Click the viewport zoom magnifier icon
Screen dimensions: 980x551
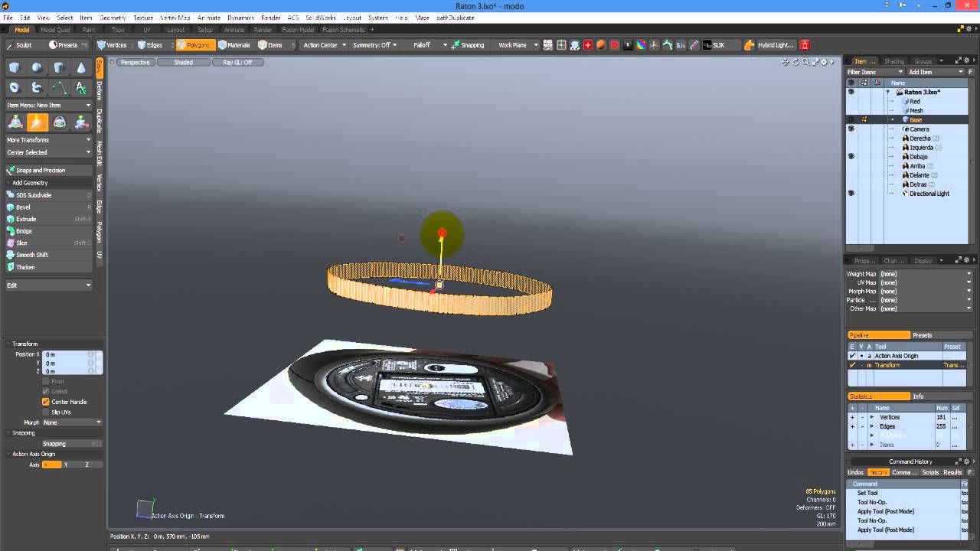805,62
